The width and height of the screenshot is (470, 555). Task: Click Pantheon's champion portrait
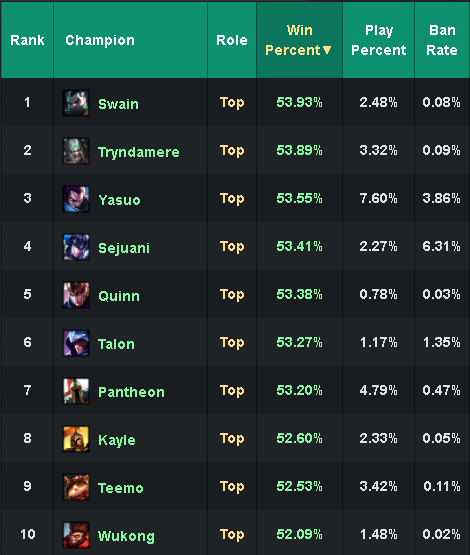(x=76, y=391)
